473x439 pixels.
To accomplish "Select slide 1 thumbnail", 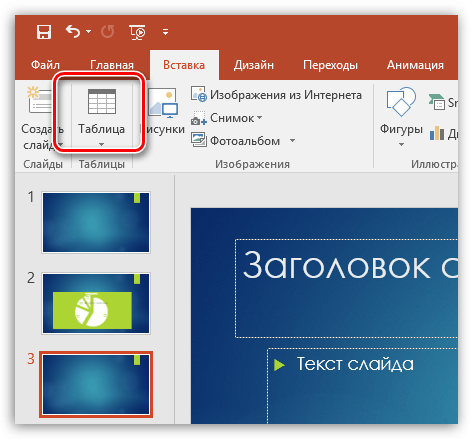I will (96, 222).
